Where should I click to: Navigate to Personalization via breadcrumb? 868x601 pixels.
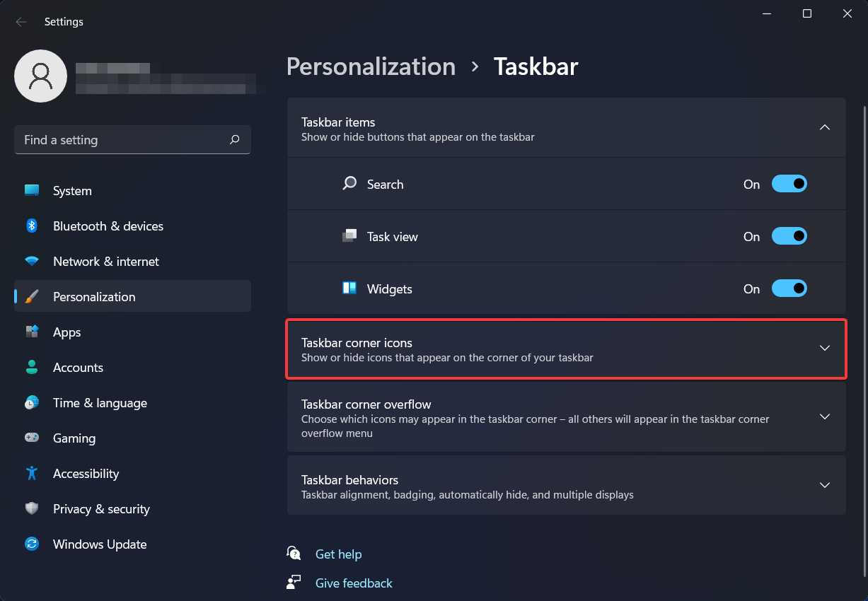pyautogui.click(x=371, y=66)
